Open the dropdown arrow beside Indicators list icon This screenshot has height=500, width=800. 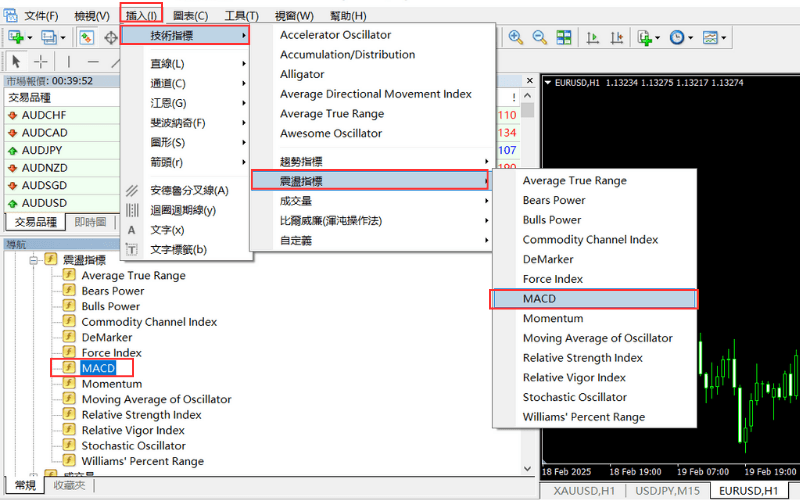[x=658, y=38]
